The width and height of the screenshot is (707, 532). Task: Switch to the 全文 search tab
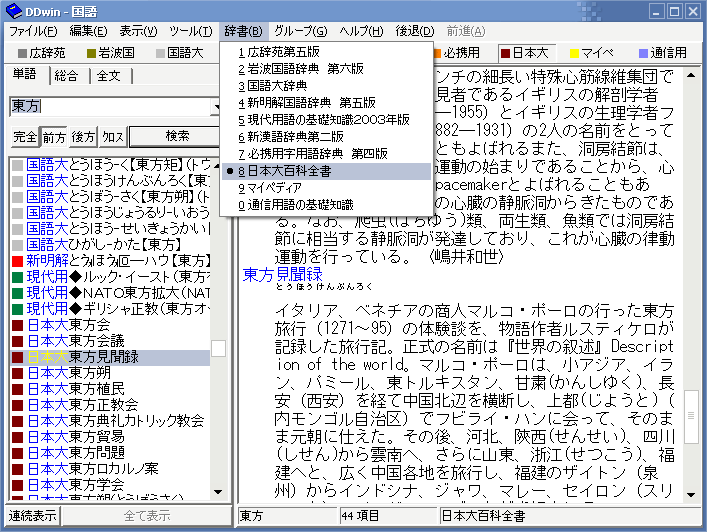point(109,76)
